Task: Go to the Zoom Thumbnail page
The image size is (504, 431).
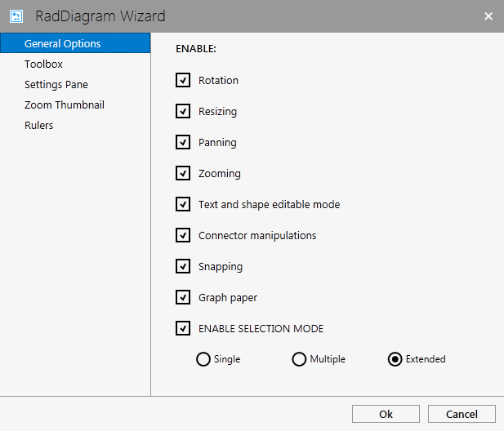Action: click(65, 104)
